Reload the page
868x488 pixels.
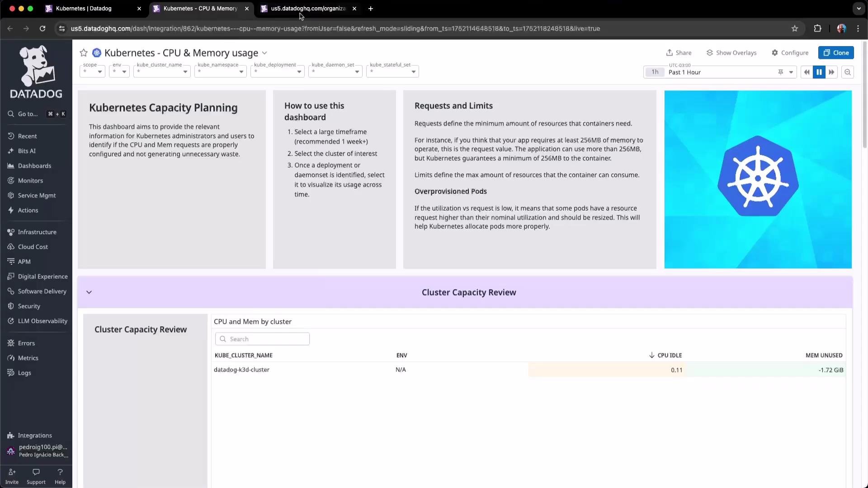coord(42,28)
